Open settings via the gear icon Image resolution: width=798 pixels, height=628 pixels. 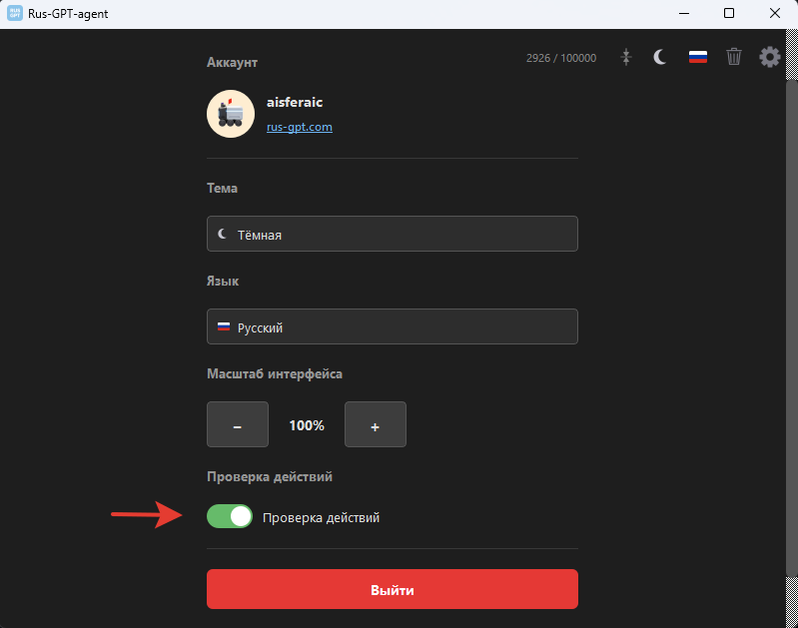coord(769,57)
